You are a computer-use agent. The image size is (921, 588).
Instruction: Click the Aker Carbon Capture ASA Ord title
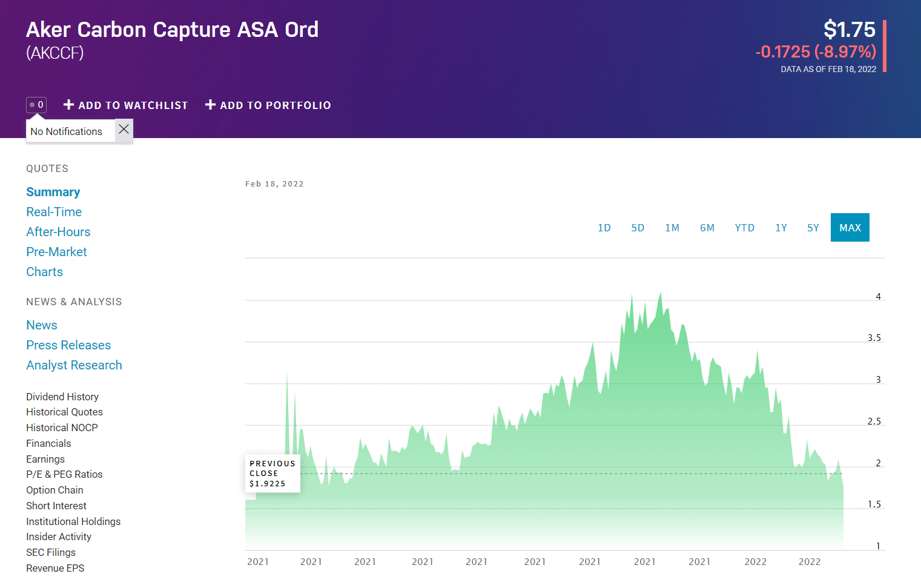click(172, 30)
